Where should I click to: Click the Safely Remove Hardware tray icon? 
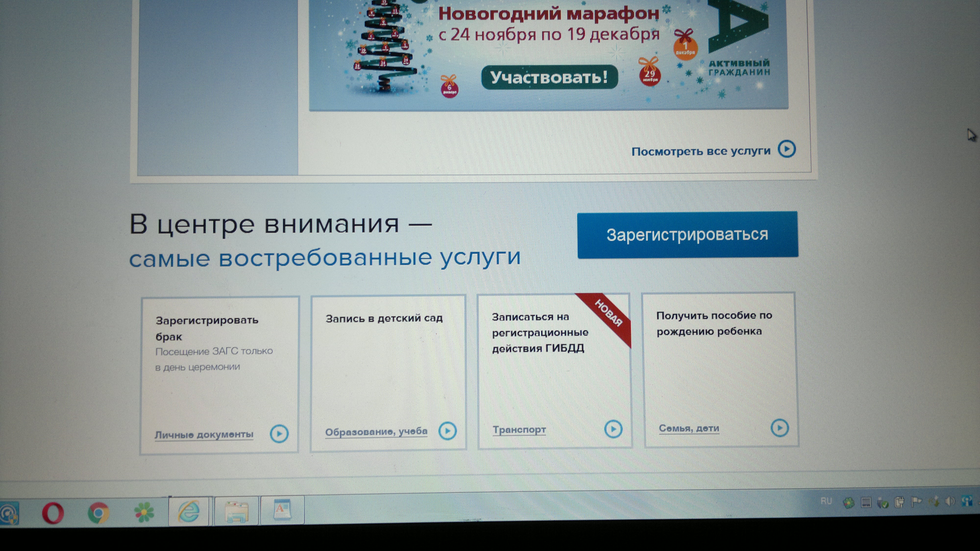click(x=882, y=503)
